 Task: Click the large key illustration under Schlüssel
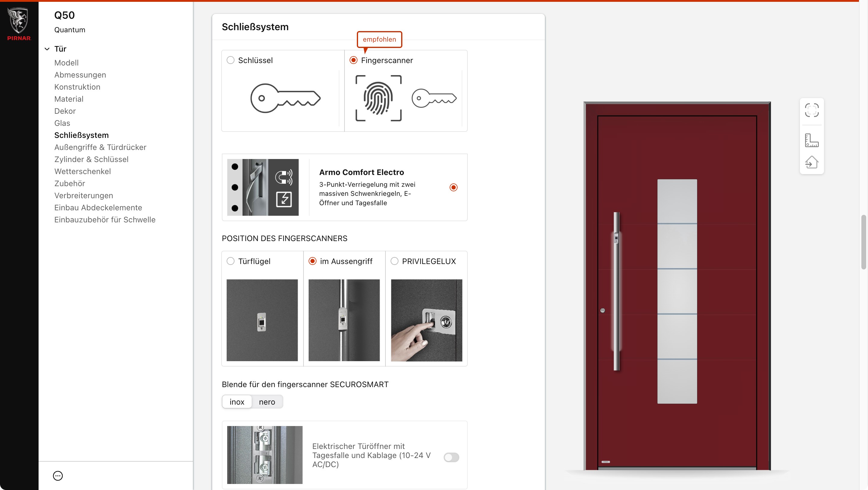click(x=285, y=98)
